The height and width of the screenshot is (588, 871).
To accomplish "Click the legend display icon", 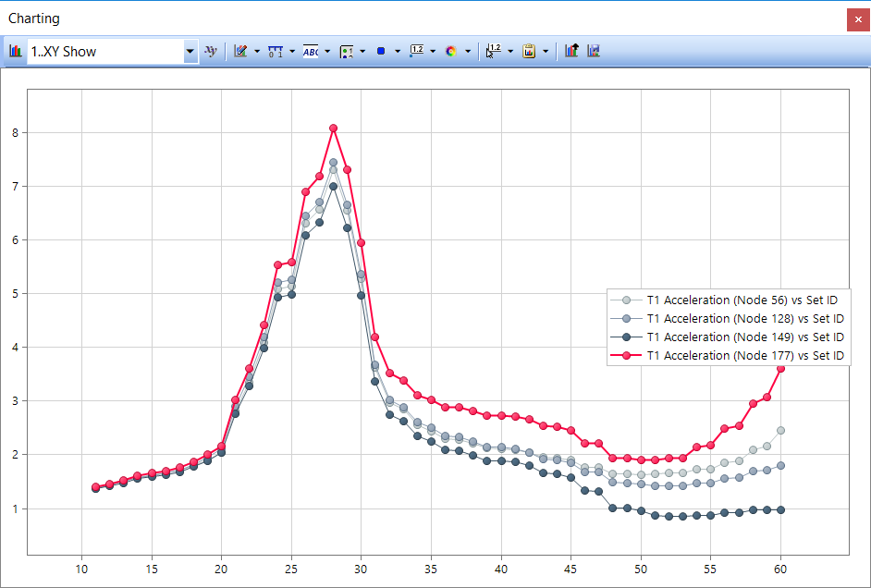I will tap(347, 52).
